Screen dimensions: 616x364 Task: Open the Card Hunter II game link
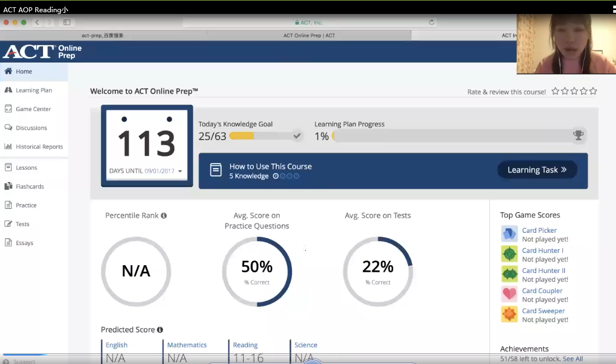(x=543, y=271)
